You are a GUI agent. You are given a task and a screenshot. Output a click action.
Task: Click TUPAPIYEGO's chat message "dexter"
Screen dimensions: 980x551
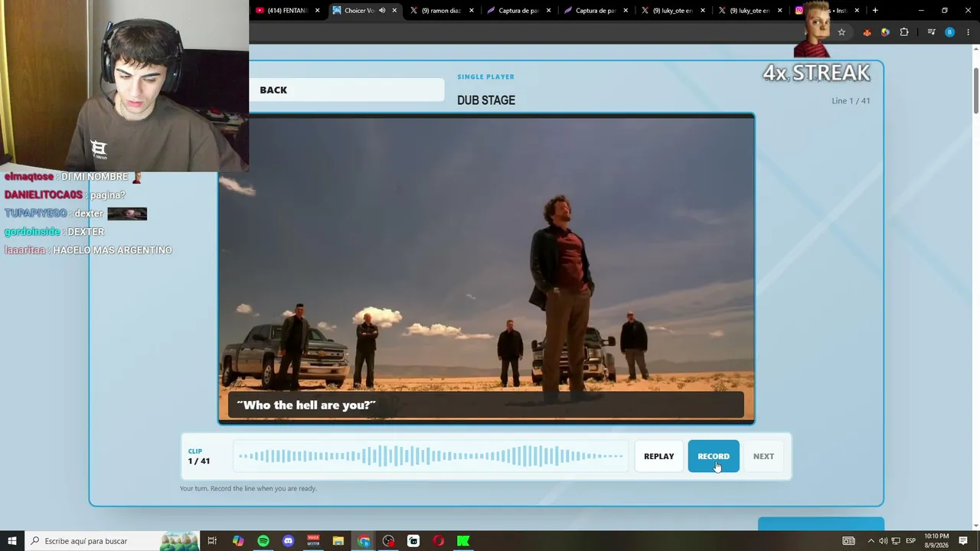coord(89,214)
